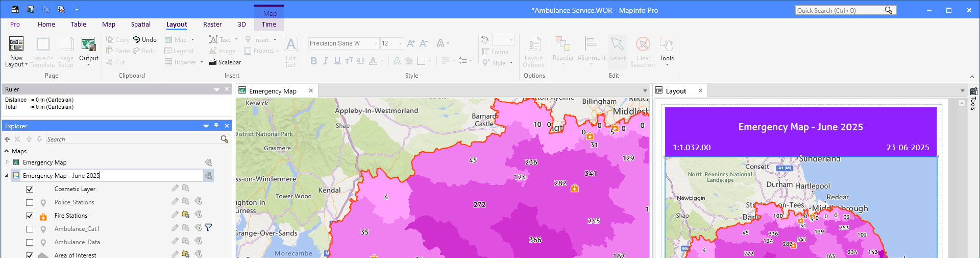
Task: Open the Emergency Map window list dropdown arrow
Action: (645, 91)
